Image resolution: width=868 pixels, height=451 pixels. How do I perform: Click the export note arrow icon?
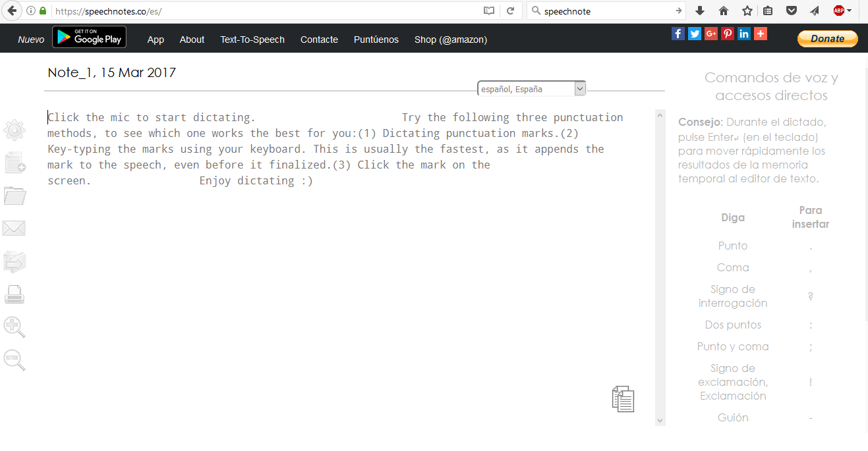click(x=14, y=261)
